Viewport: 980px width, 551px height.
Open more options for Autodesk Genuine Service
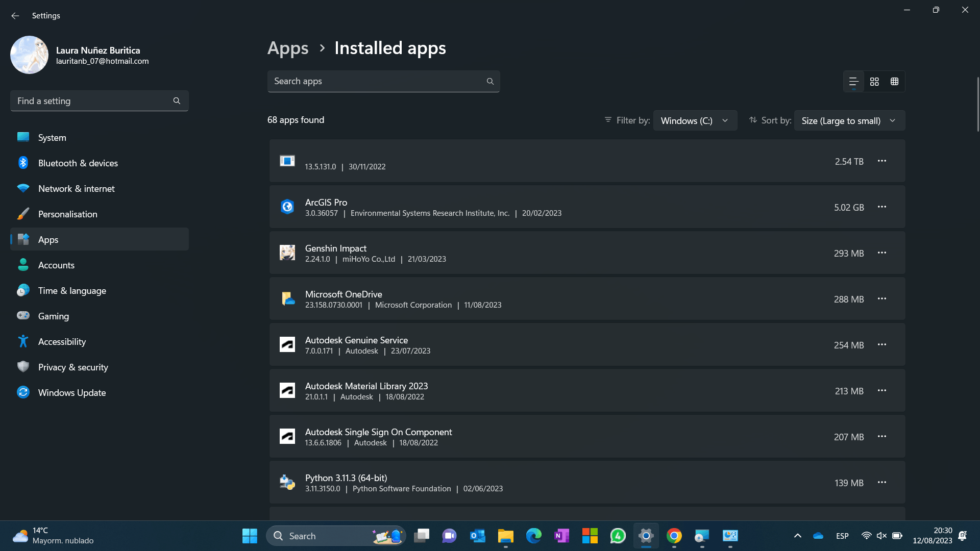881,345
